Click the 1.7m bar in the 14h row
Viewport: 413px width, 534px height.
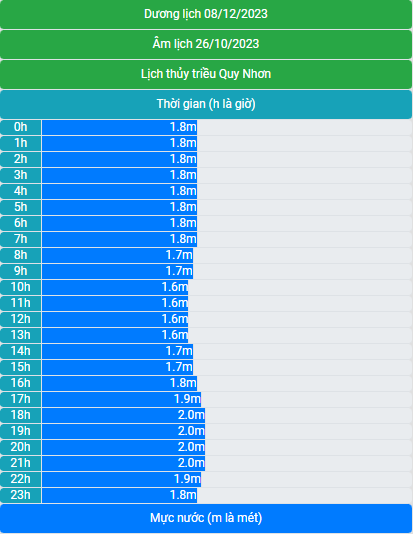coord(117,351)
